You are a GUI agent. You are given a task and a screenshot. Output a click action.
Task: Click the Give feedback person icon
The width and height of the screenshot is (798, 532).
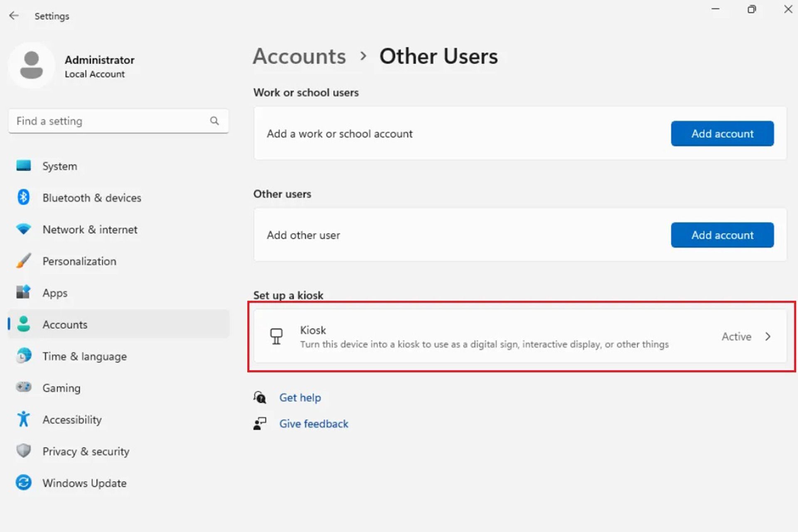pos(260,424)
